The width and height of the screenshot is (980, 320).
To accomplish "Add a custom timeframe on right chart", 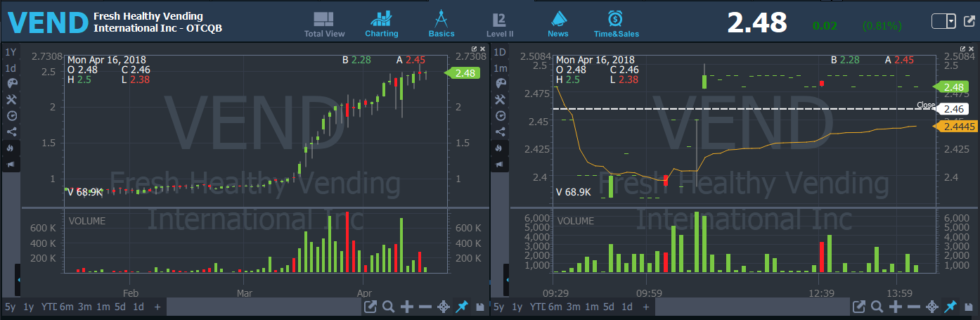I will coord(646,307).
